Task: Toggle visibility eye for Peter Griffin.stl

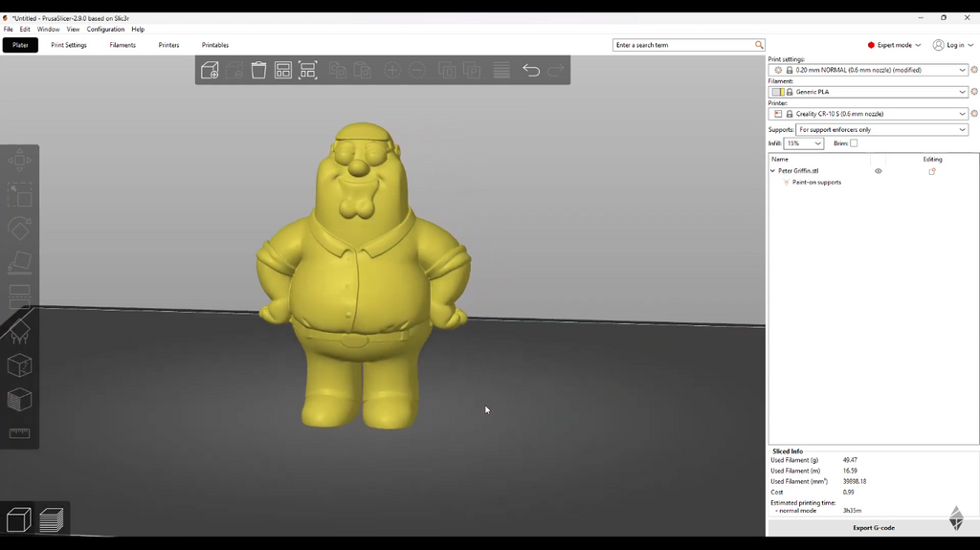Action: [879, 170]
